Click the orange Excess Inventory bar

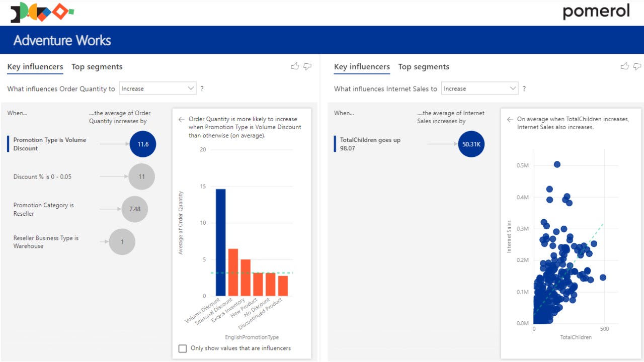pyautogui.click(x=246, y=278)
